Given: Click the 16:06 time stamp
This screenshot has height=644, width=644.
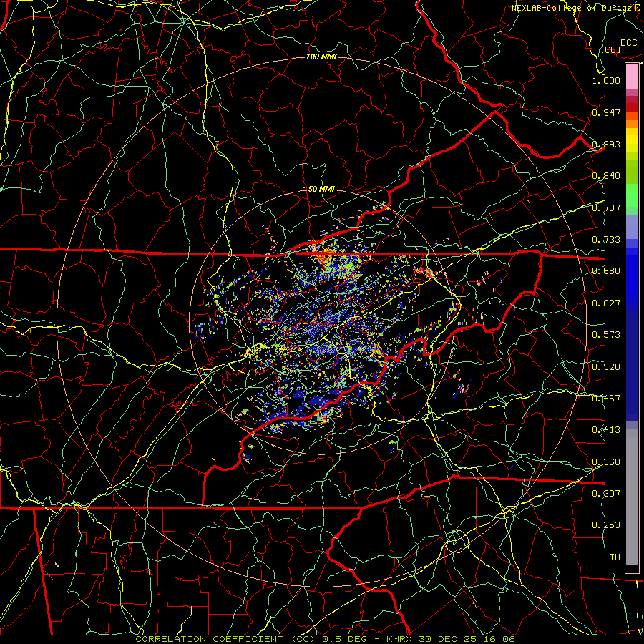Looking at the screenshot, I should coord(498,639).
